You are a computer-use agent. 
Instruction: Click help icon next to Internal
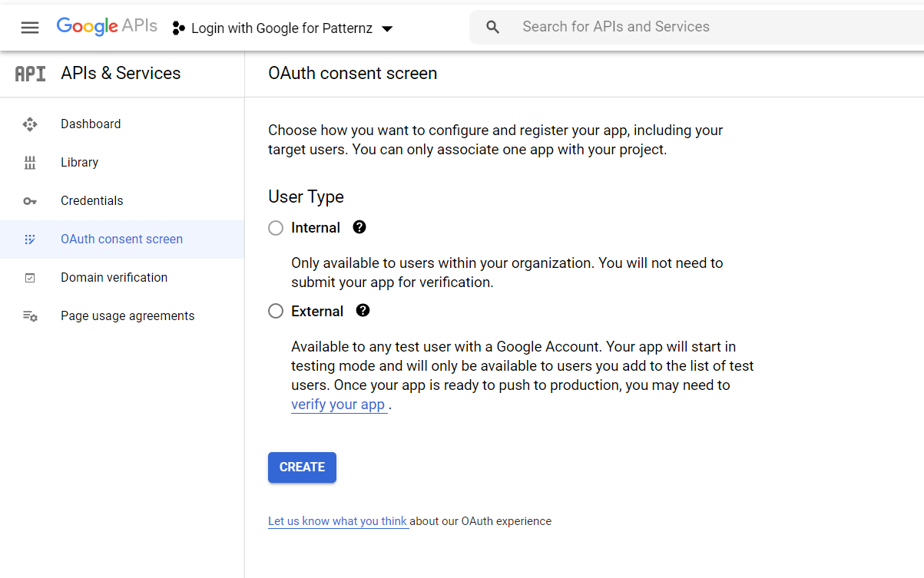(359, 227)
